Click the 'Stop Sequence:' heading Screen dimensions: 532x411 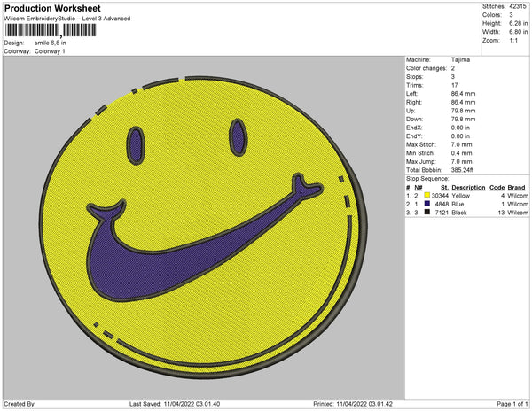pos(427,179)
